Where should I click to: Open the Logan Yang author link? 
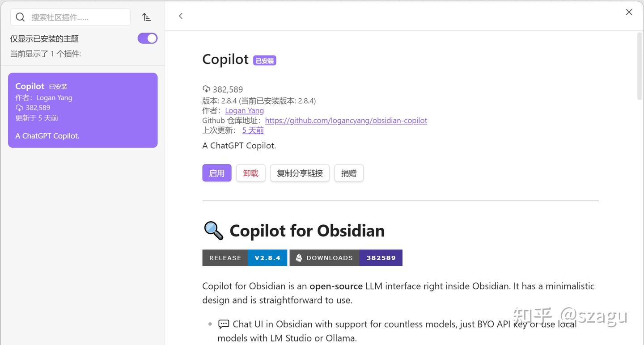pos(244,110)
